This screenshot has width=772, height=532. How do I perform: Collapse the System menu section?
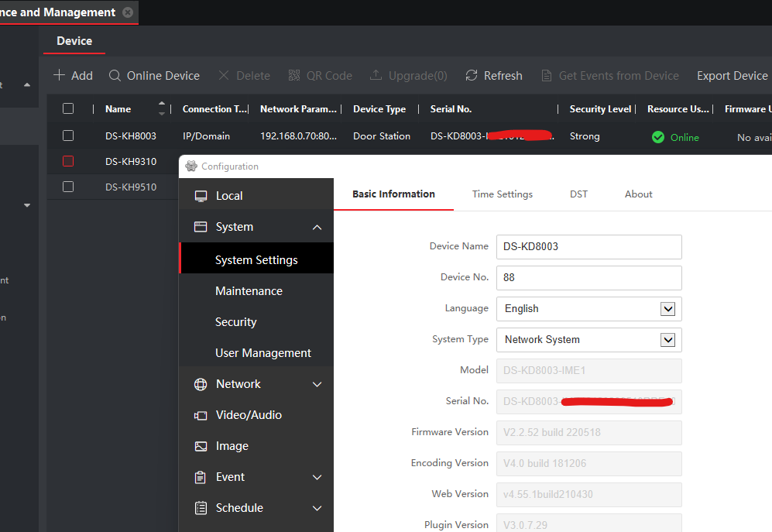coord(317,227)
